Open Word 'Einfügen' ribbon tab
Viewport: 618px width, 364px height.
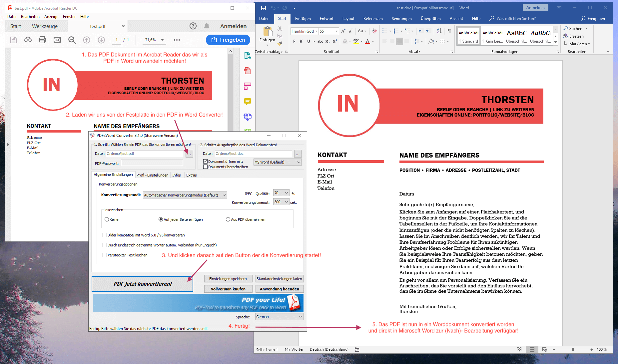coord(303,19)
